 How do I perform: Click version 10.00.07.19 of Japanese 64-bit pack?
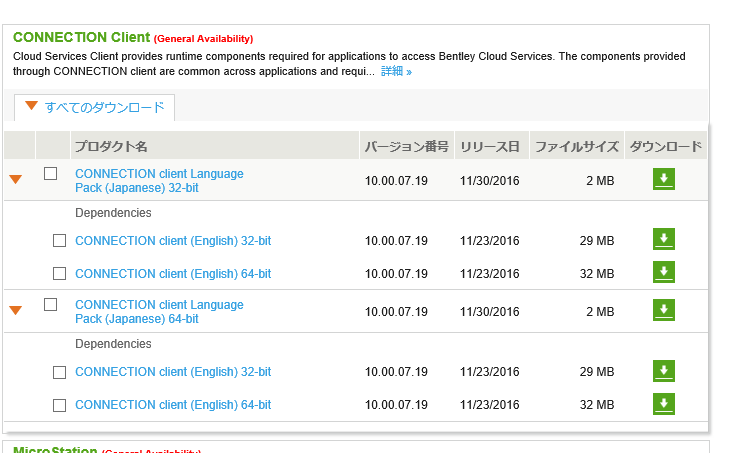[x=396, y=312]
